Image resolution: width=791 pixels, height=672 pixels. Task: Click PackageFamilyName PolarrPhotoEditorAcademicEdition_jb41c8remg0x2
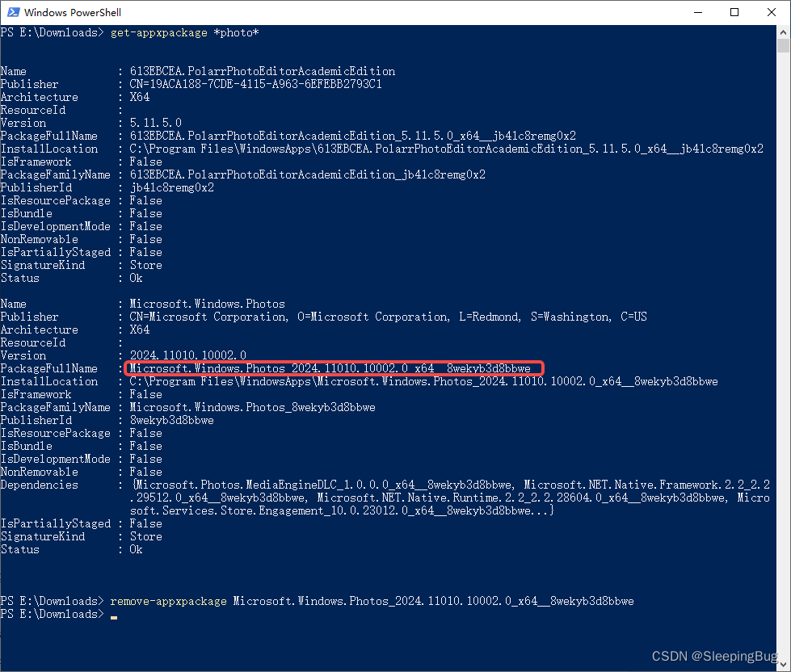click(x=307, y=175)
